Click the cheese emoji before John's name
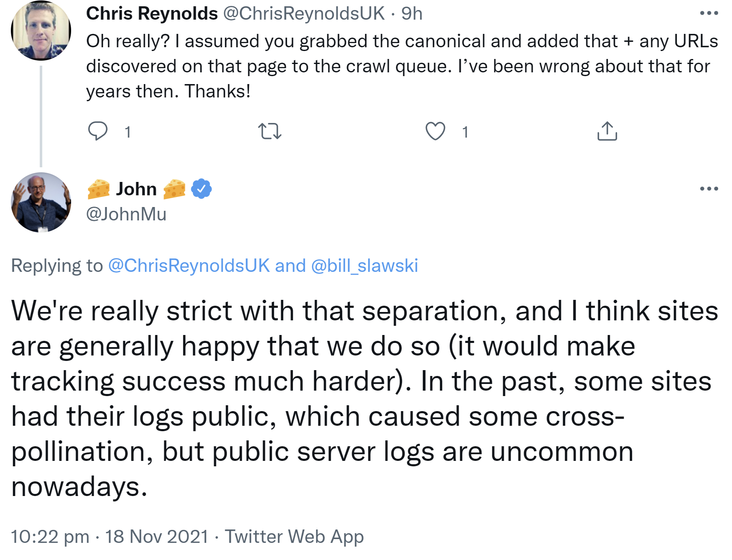 pos(99,189)
